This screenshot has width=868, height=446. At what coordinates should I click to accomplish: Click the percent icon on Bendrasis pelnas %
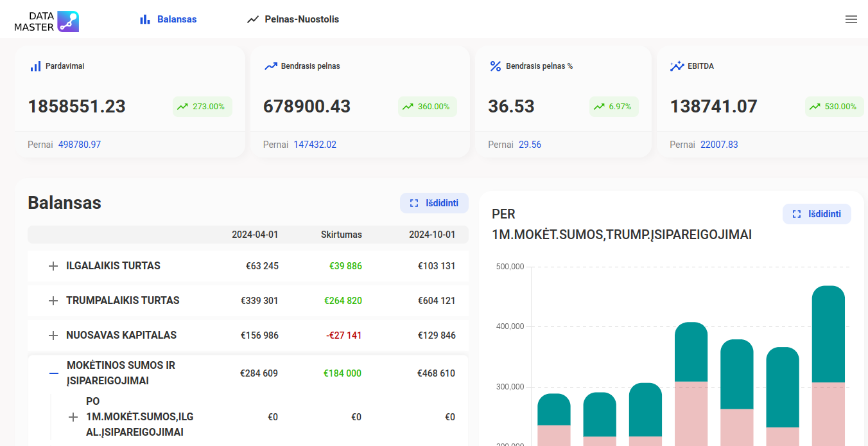pyautogui.click(x=495, y=66)
